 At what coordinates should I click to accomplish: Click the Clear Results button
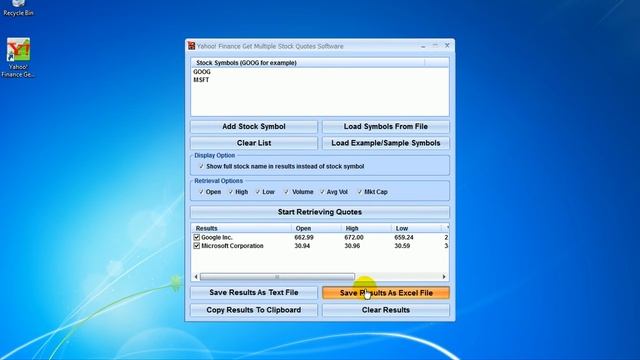(386, 310)
